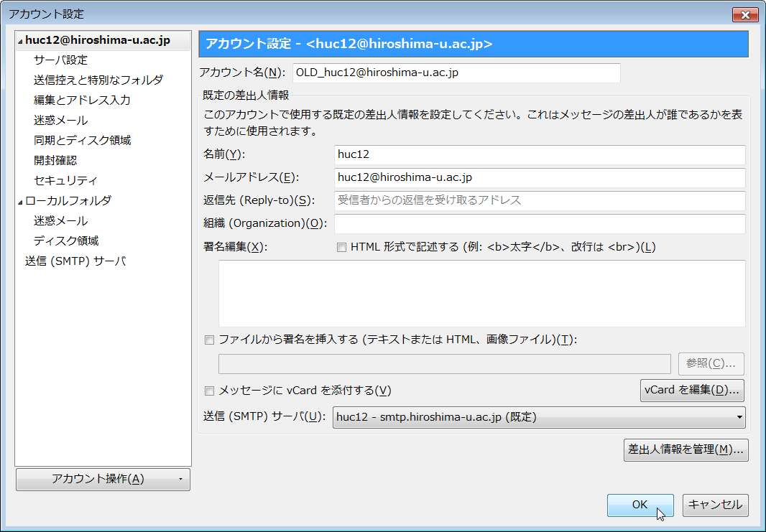The height and width of the screenshot is (532, 766).
Task: Select 迷惑メール under the huc12 account
Action: (x=60, y=120)
